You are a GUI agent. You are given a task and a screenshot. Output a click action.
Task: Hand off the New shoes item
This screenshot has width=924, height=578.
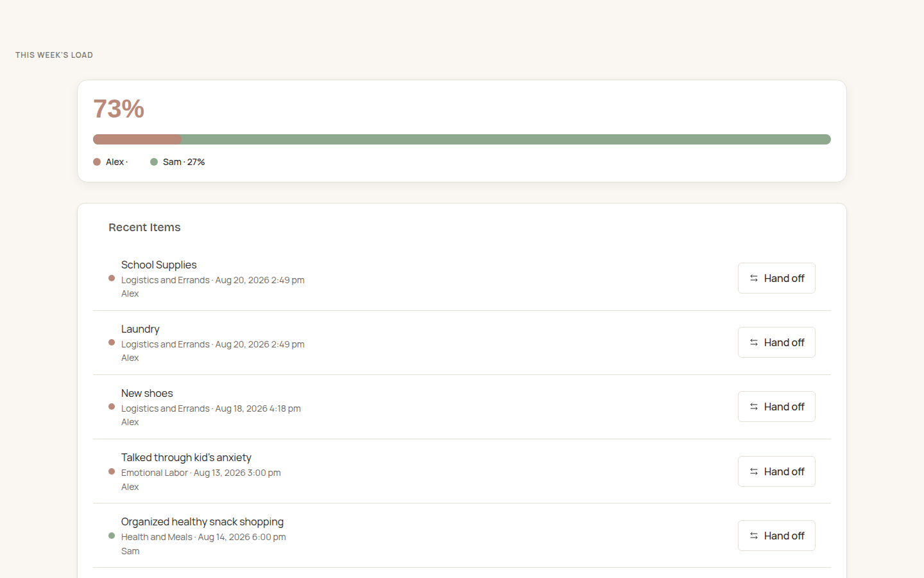point(776,407)
